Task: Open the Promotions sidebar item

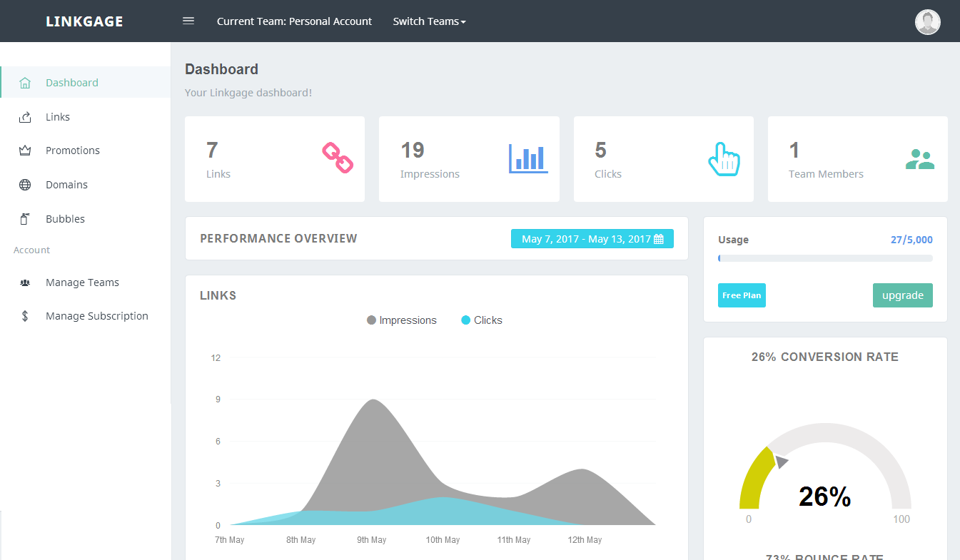Action: click(x=86, y=151)
